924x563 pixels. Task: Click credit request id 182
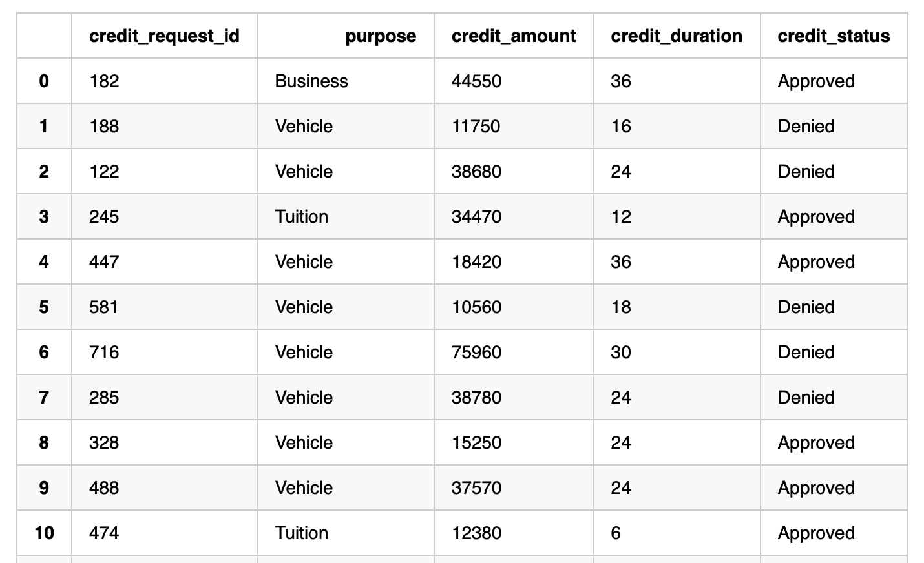[104, 81]
